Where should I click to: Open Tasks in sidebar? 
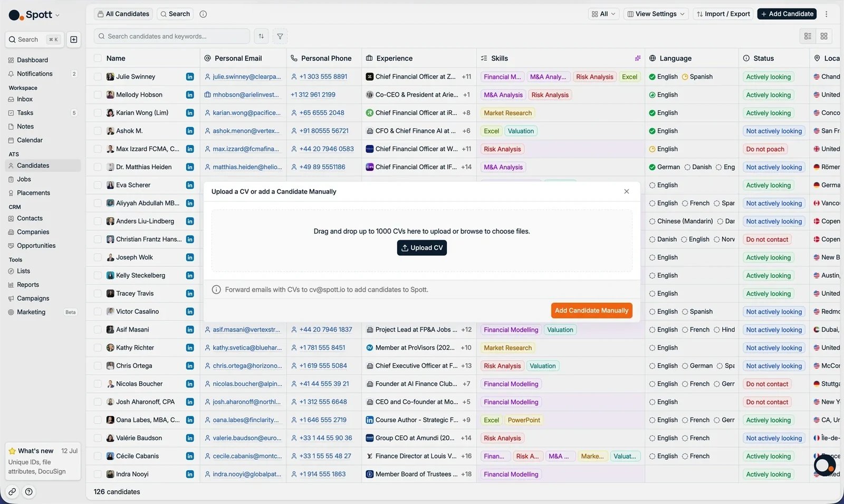(43, 113)
